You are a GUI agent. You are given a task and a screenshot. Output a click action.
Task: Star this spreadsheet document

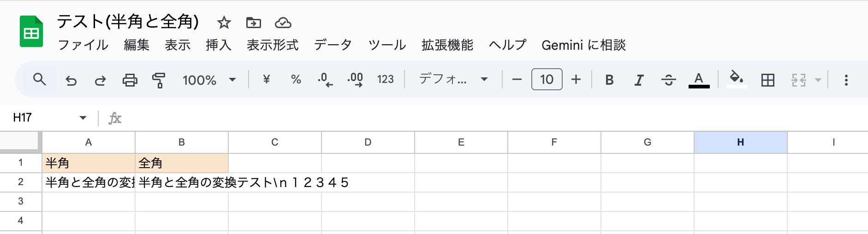point(224,22)
